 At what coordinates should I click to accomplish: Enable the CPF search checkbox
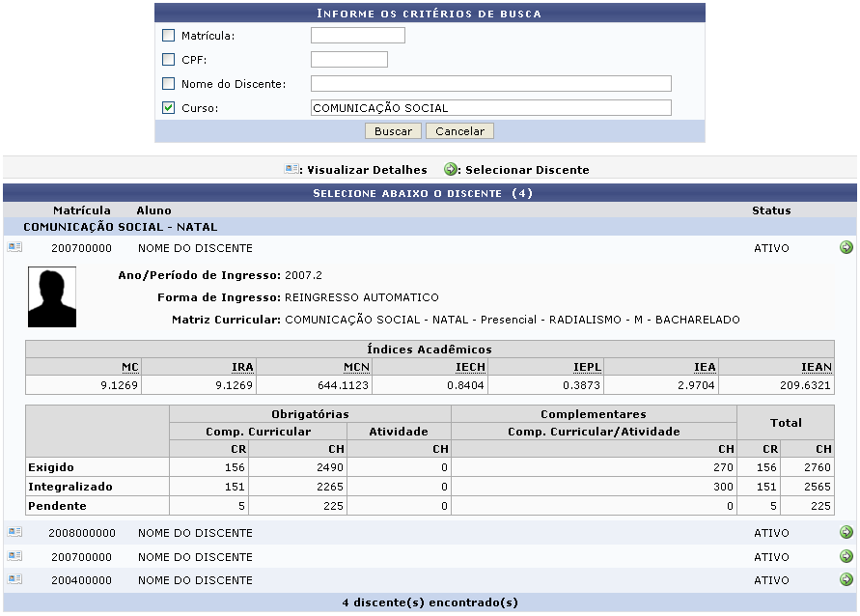click(168, 59)
